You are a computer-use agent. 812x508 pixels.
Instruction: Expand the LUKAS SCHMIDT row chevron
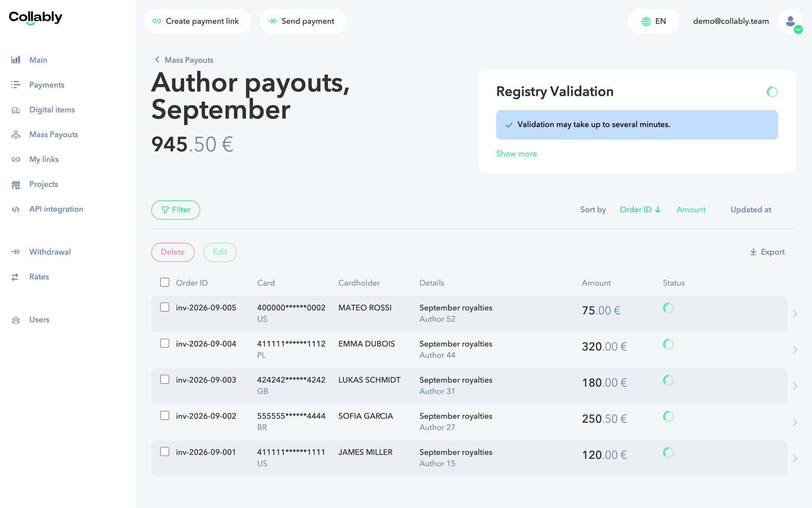click(x=795, y=386)
